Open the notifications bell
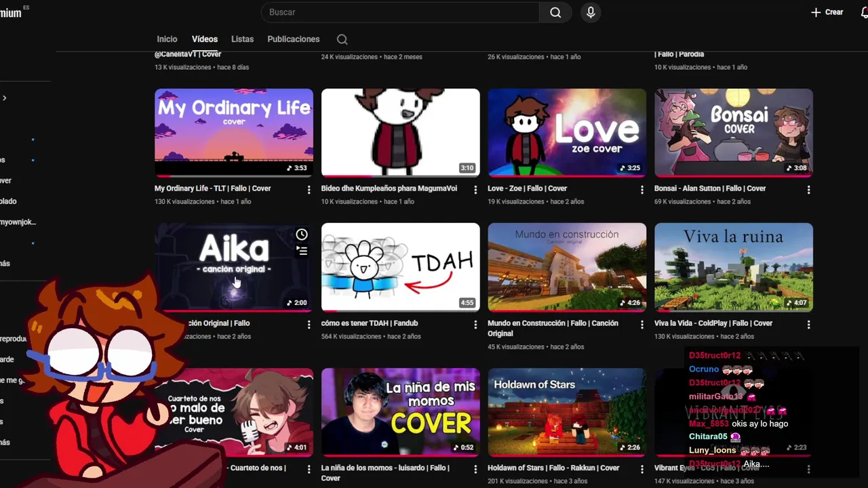This screenshot has width=868, height=488. point(865,12)
